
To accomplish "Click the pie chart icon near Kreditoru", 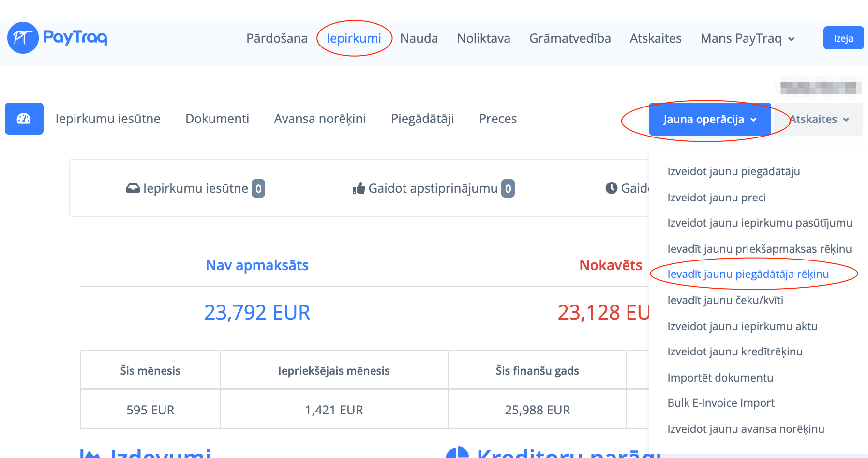I will point(457,453).
